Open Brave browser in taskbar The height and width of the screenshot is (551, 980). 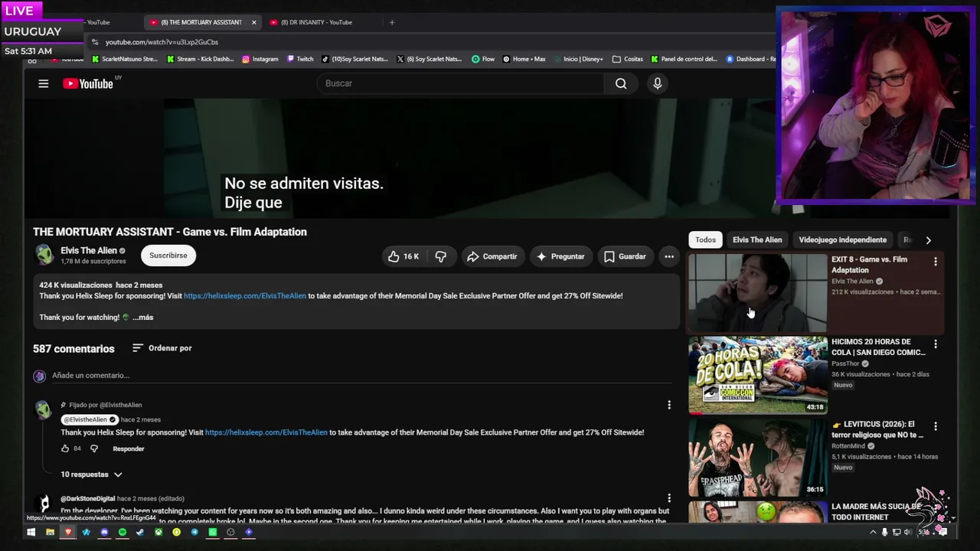point(68,532)
